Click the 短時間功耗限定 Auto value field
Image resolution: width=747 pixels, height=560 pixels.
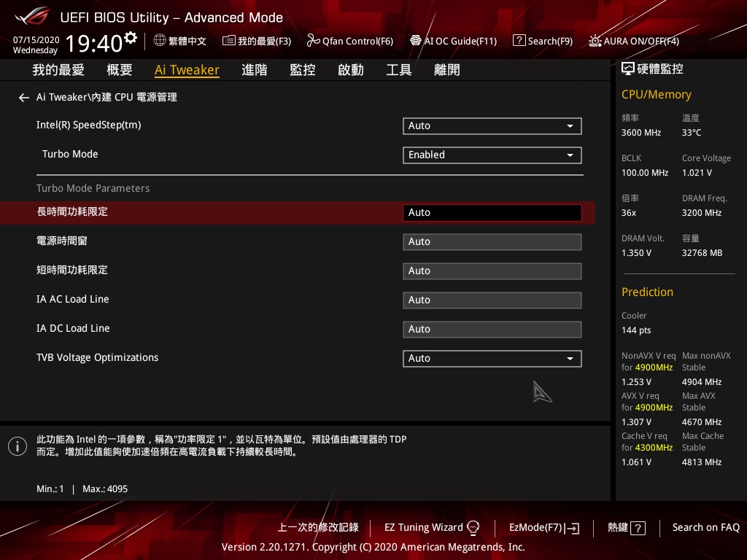[492, 271]
